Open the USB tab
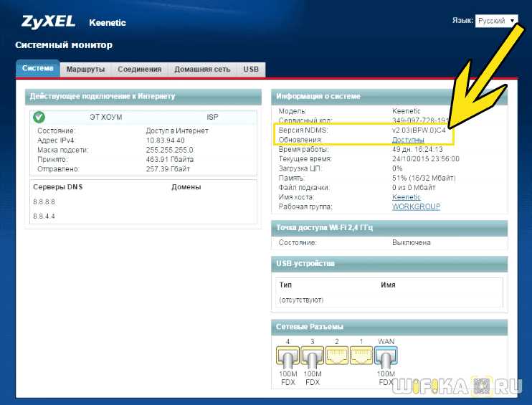Screen dimensions: 532x405 coord(251,70)
